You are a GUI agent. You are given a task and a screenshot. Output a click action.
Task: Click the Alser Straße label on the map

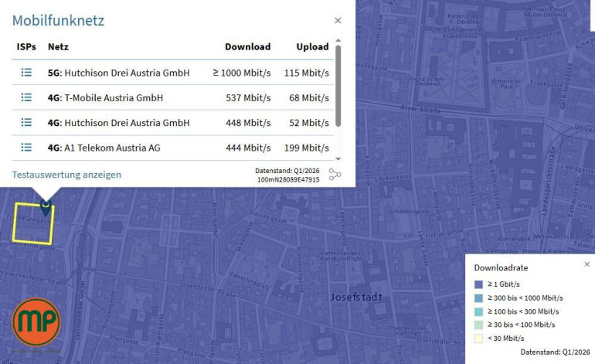(421, 109)
